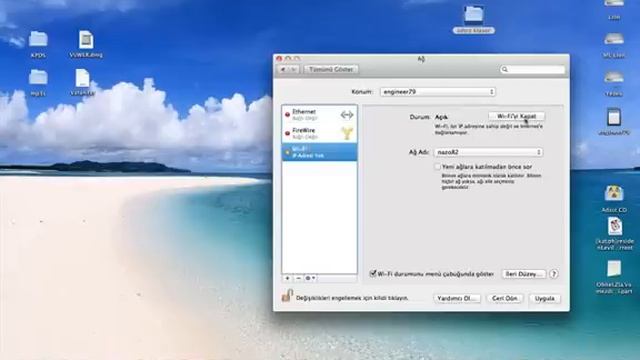Select the Ethernet service in the list
The width and height of the screenshot is (640, 360).
(x=320, y=115)
